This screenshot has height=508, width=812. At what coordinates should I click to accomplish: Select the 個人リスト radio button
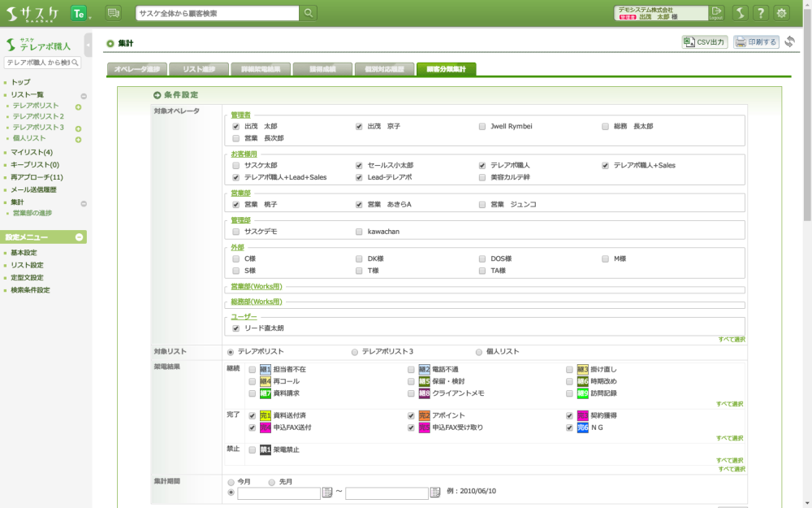pyautogui.click(x=478, y=352)
